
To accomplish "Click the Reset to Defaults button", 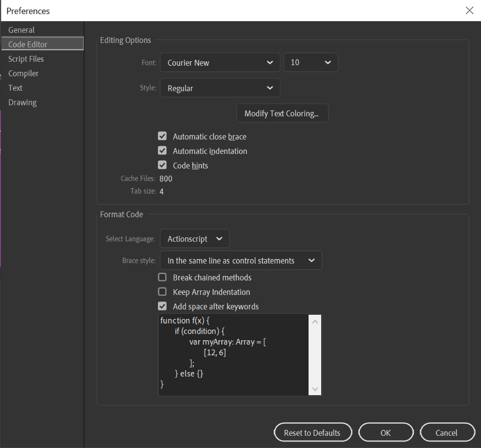I will pos(313,432).
